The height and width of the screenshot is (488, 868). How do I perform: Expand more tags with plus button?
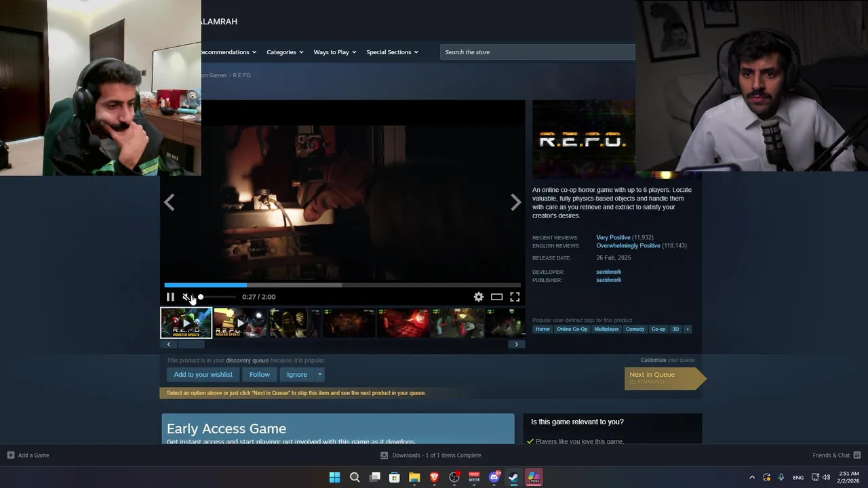coord(687,329)
